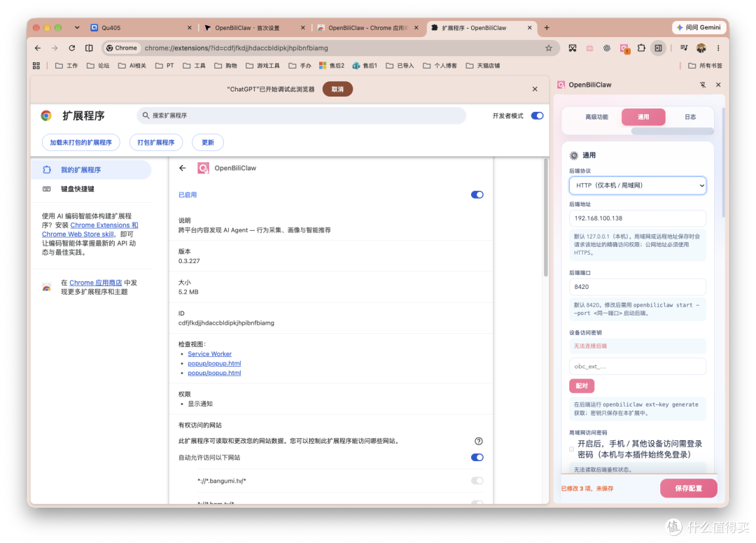Open the 个人博客 bookmark folder

tap(440, 66)
